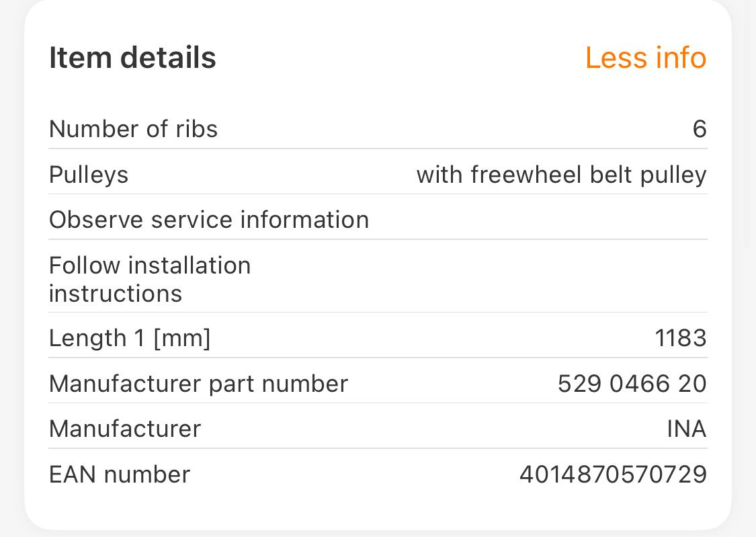This screenshot has height=537, width=756.
Task: Select the Manufacturer label
Action: point(125,429)
